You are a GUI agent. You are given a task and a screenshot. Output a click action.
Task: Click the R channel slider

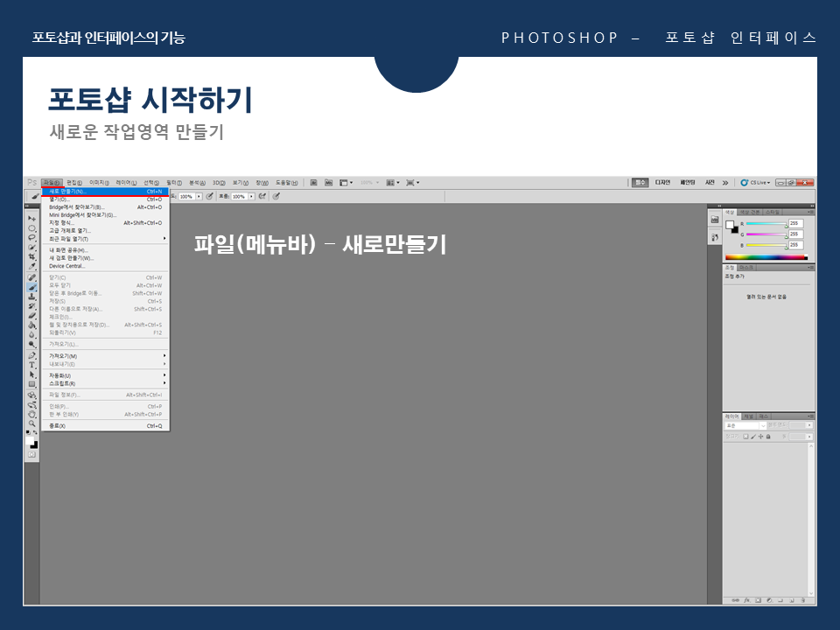[766, 224]
